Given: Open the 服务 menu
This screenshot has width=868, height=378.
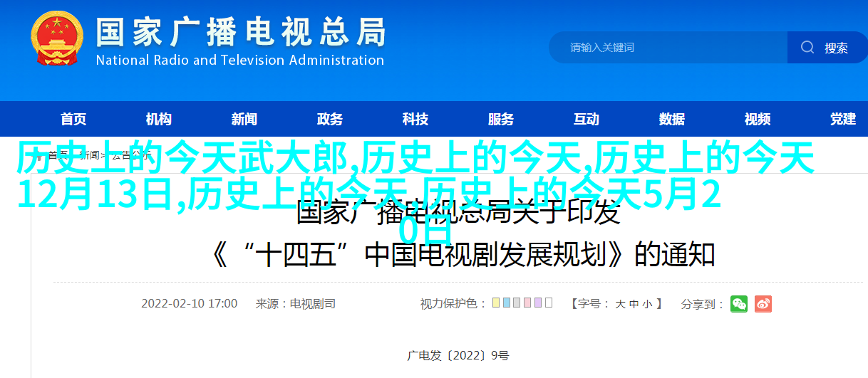Looking at the screenshot, I should tap(500, 119).
